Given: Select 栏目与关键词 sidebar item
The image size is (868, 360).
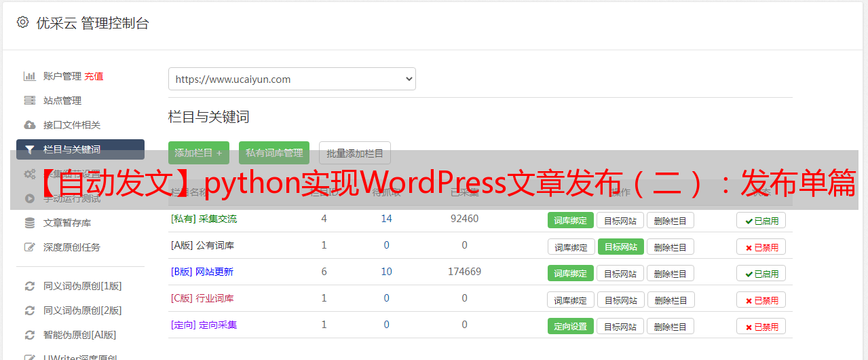Looking at the screenshot, I should point(80,149).
